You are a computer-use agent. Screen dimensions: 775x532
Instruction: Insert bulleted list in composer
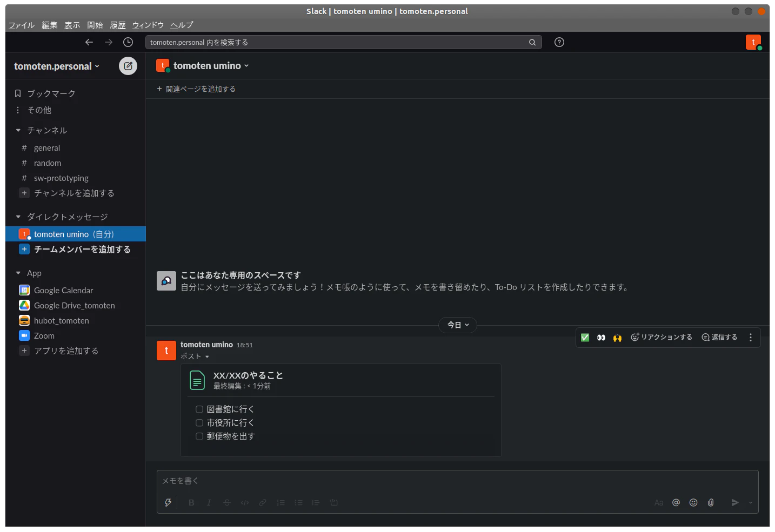[x=298, y=502]
